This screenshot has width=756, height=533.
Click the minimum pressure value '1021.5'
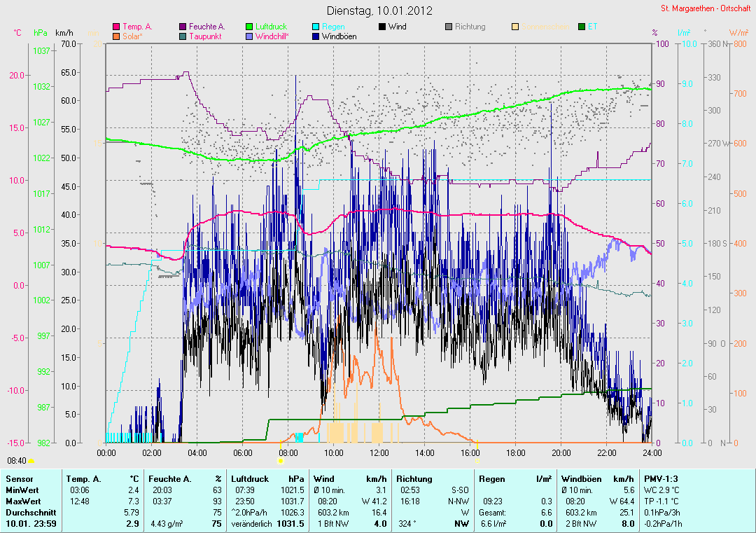point(292,490)
